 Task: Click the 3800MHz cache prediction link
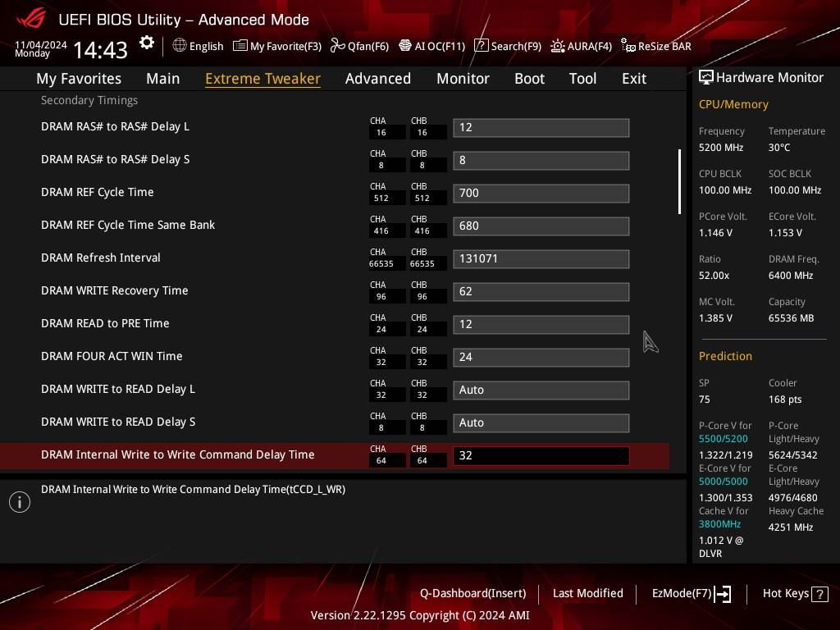click(719, 524)
